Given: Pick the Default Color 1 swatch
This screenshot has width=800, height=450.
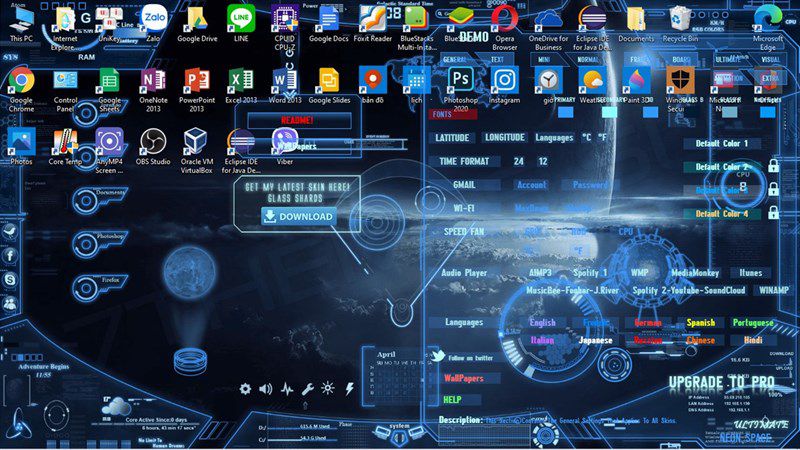Looking at the screenshot, I should [721, 143].
